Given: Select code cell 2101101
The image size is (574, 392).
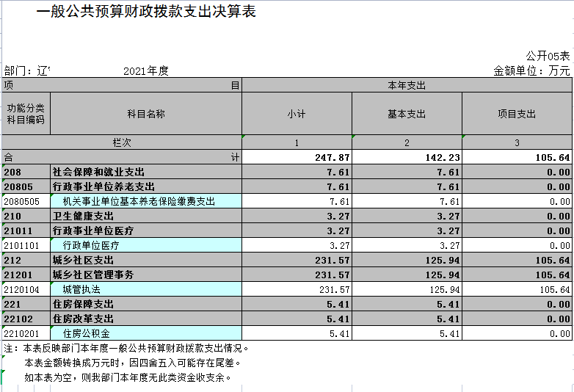Looking at the screenshot, I should coord(26,245).
